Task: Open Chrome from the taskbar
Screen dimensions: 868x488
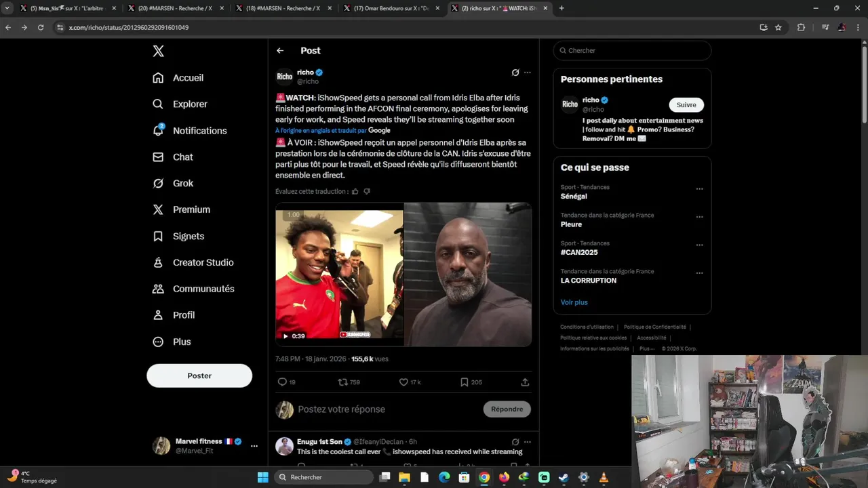Action: pyautogui.click(x=484, y=477)
